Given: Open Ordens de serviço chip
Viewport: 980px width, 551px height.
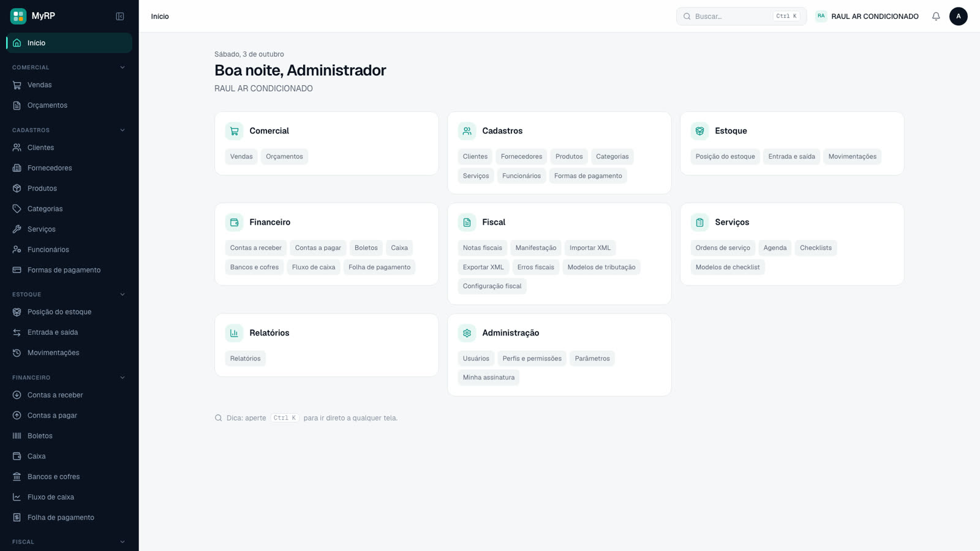Looking at the screenshot, I should click(723, 248).
